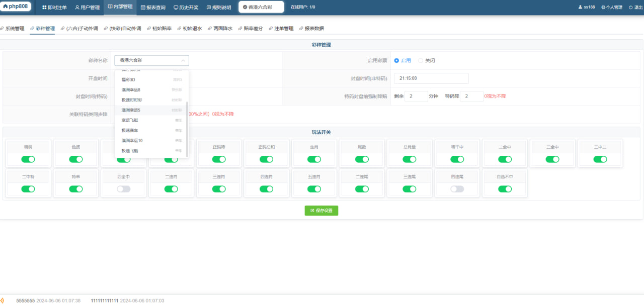Open 历史开奖 in the top navigation

coord(186,8)
